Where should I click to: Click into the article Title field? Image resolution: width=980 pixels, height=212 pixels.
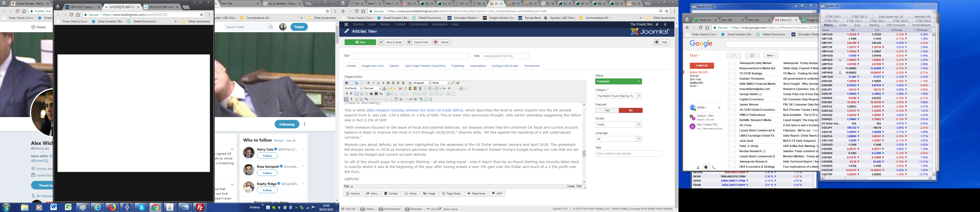pos(410,56)
